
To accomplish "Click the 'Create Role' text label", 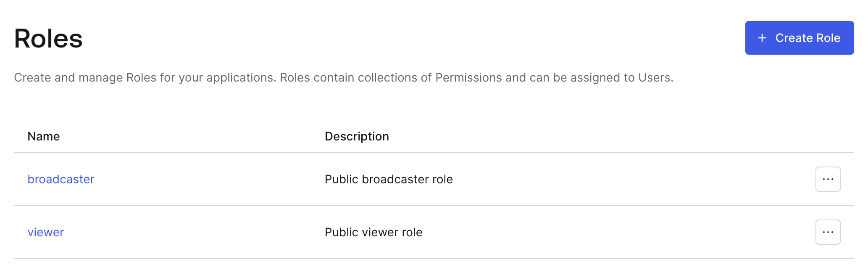I will [x=808, y=38].
